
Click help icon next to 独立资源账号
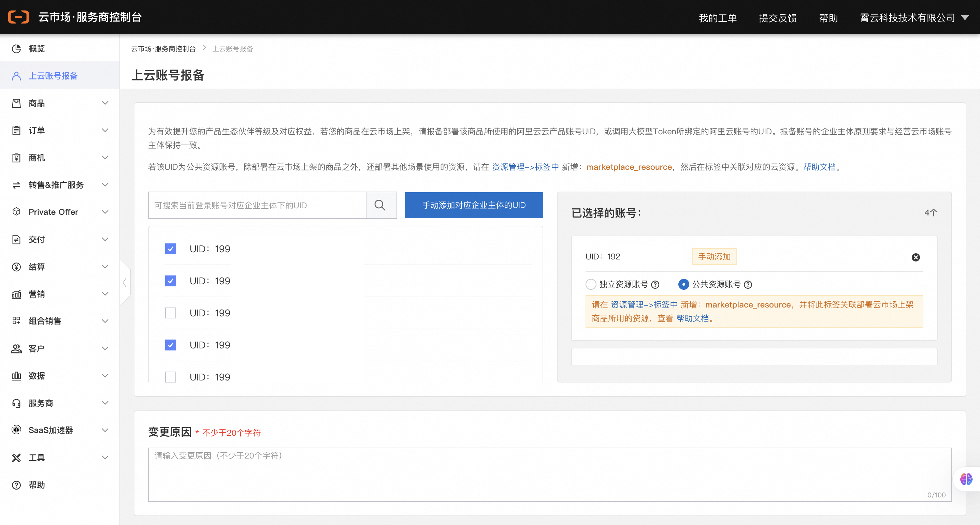[x=655, y=284]
